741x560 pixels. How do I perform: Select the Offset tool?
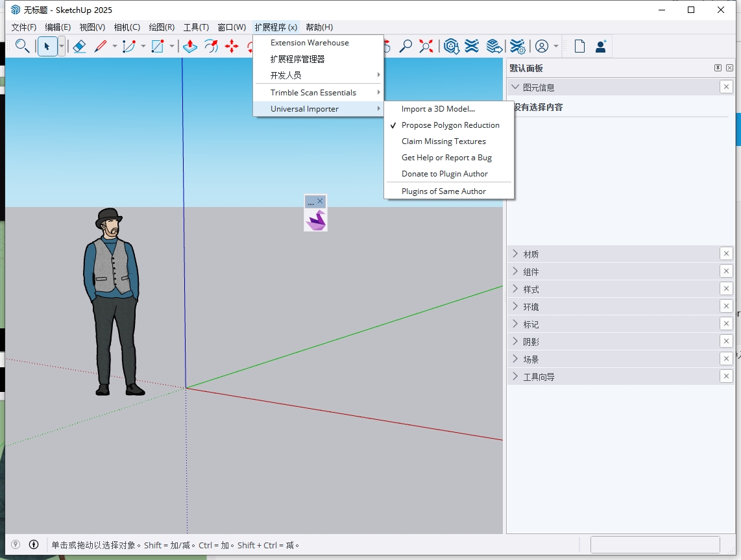click(x=211, y=46)
